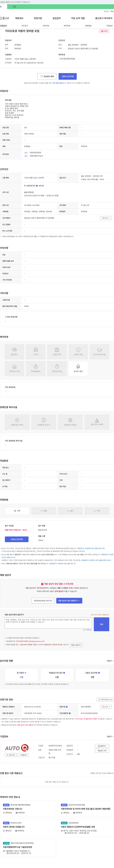
Task: Open the 채용정보 menu
Action: tap(19, 18)
